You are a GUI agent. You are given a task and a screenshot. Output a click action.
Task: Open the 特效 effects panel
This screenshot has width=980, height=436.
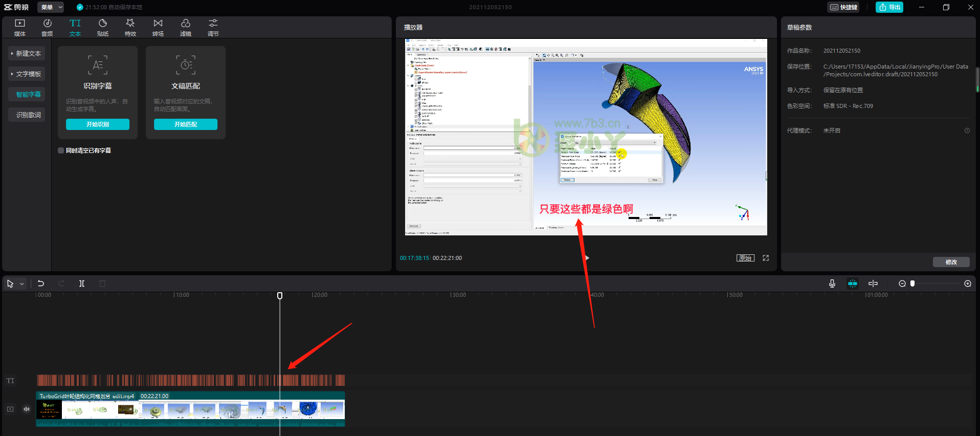coord(130,27)
